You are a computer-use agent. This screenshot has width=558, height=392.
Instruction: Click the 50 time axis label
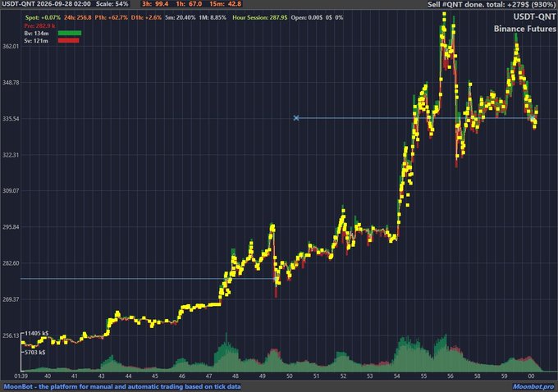290,376
